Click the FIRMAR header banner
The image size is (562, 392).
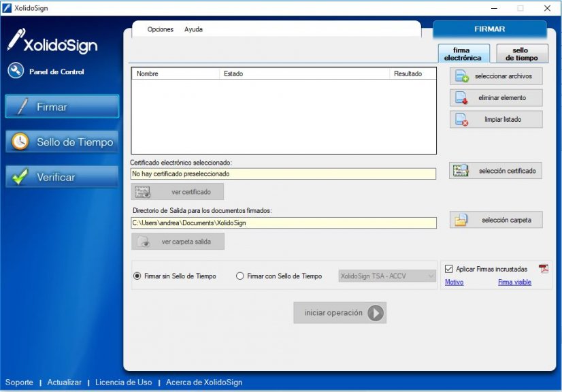(490, 29)
